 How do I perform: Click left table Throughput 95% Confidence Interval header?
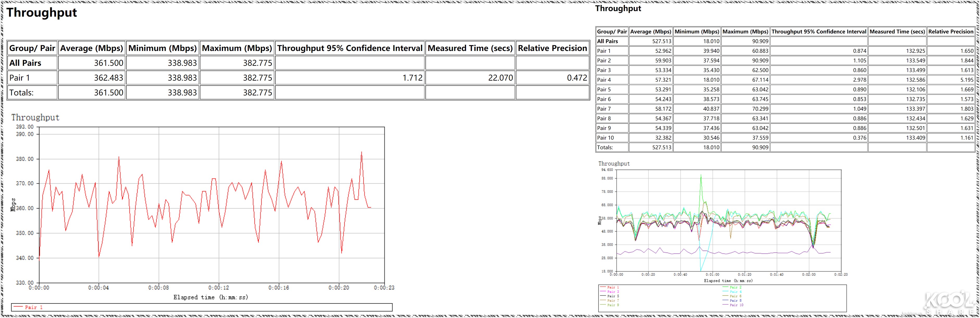350,48
